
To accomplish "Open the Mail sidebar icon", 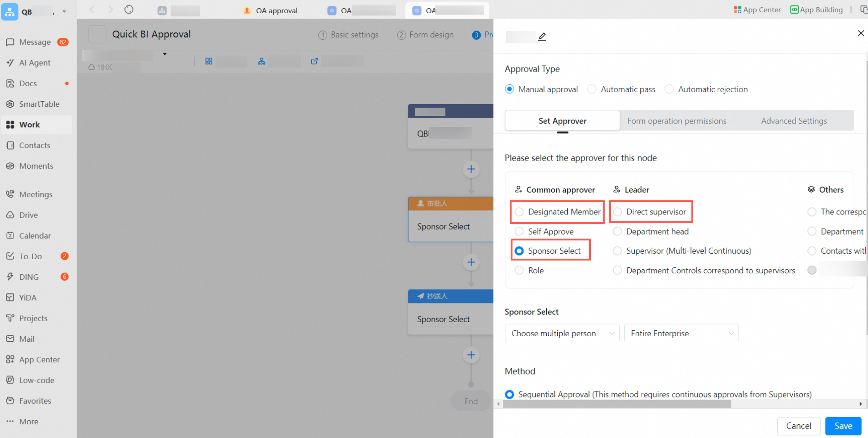I will [x=10, y=339].
